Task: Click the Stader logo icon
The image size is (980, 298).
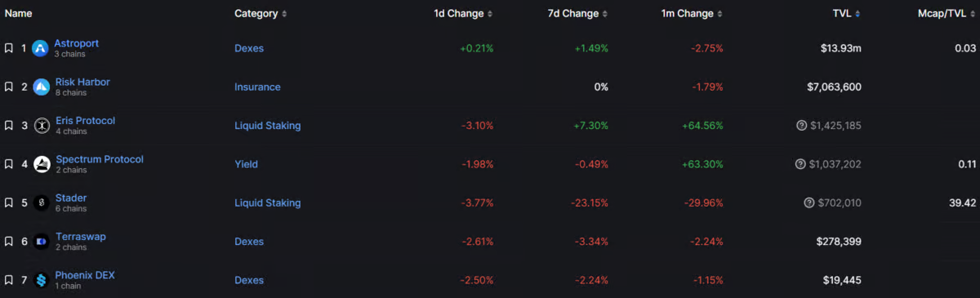Action: point(41,203)
